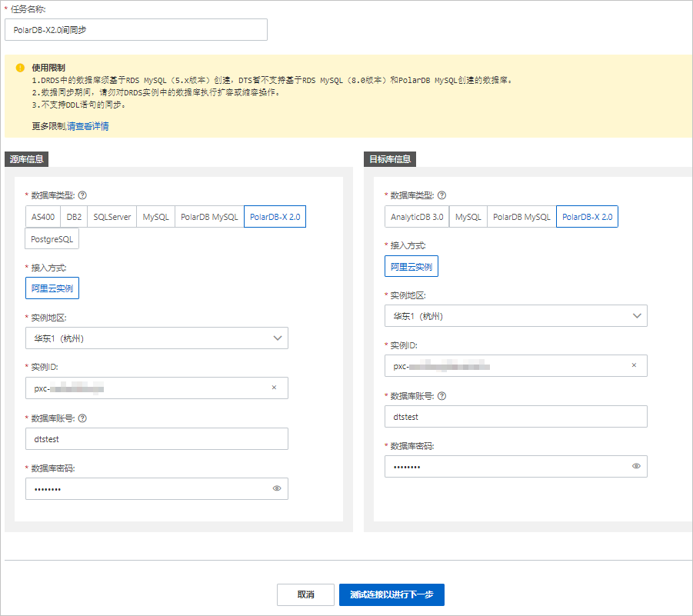Show target database password via eye icon
Viewport: 693px width, 616px height.
tap(636, 466)
